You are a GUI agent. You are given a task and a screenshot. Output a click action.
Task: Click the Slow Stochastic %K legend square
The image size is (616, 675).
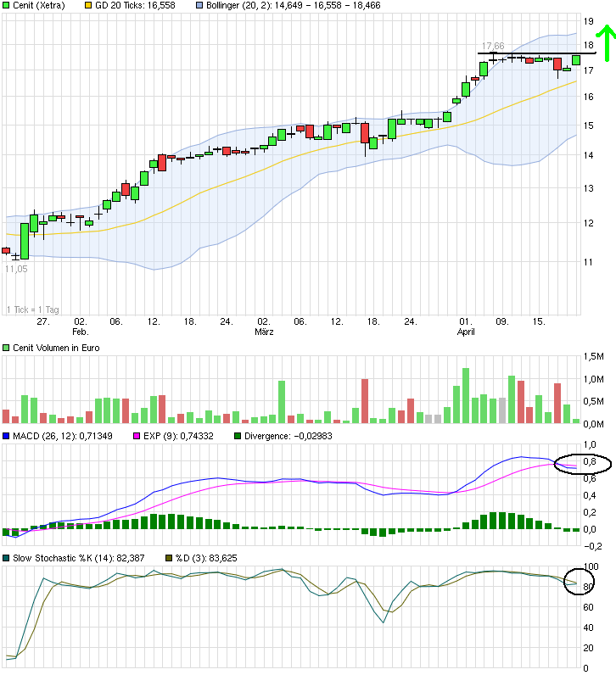click(x=7, y=557)
